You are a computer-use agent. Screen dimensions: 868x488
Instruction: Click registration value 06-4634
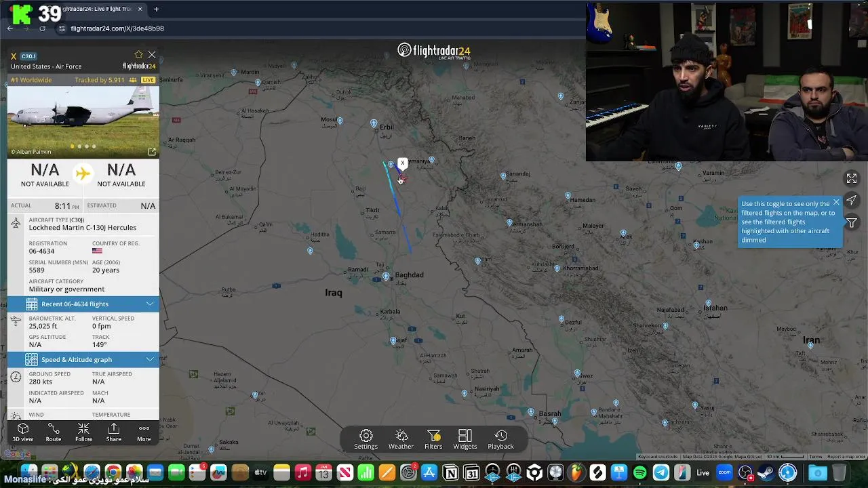(x=41, y=251)
